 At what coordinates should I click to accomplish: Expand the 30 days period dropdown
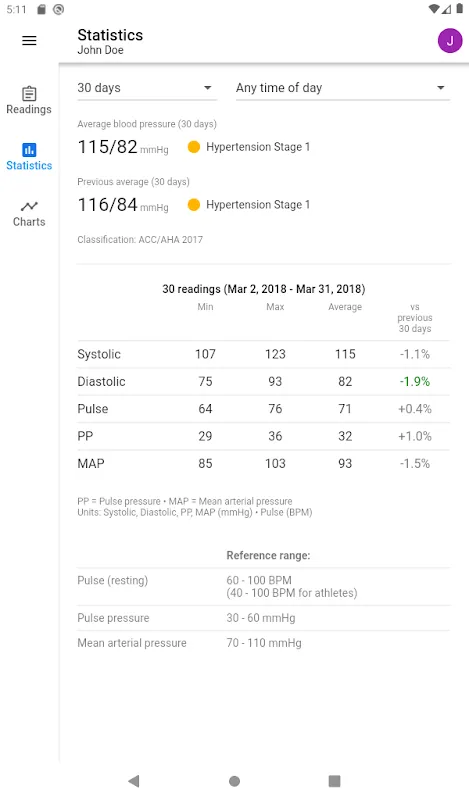[147, 88]
